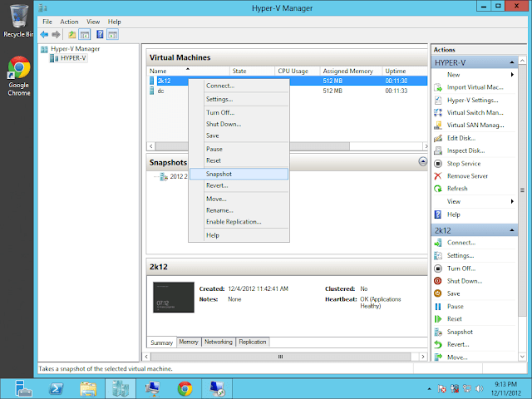The width and height of the screenshot is (532, 399).
Task: Switch to the Memory tab
Action: (x=189, y=342)
